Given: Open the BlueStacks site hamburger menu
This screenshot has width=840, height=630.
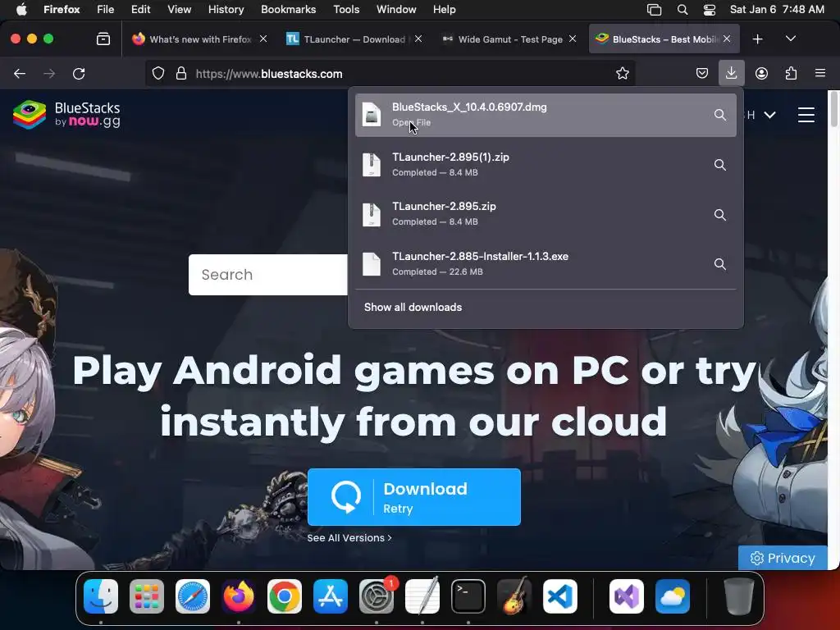Looking at the screenshot, I should pyautogui.click(x=806, y=115).
